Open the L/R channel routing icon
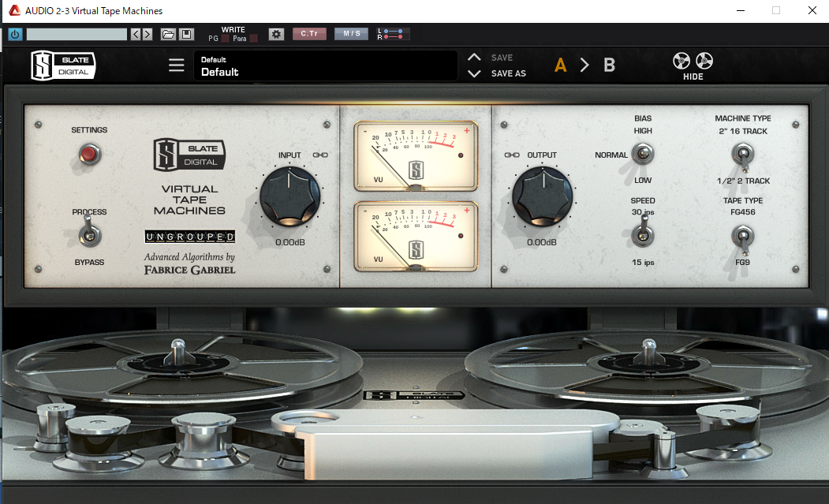Image resolution: width=829 pixels, height=504 pixels. point(392,35)
